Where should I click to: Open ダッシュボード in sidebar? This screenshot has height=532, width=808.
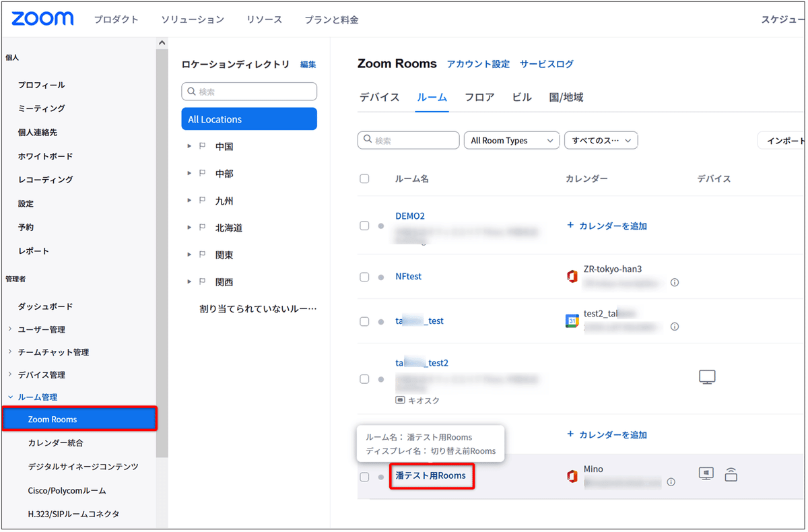click(x=46, y=306)
